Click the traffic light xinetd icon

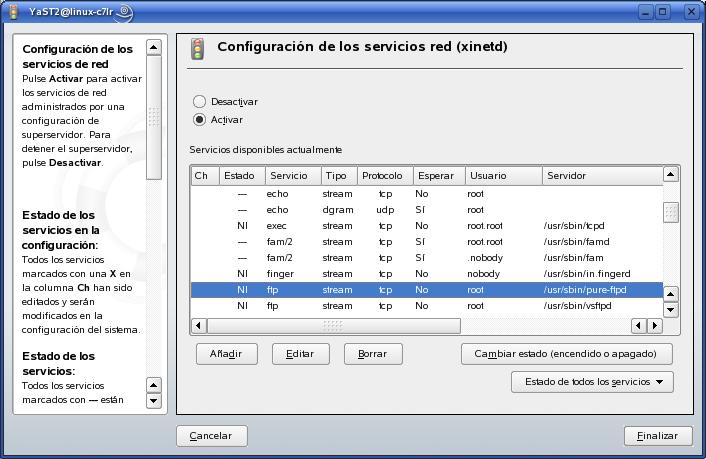[x=197, y=49]
